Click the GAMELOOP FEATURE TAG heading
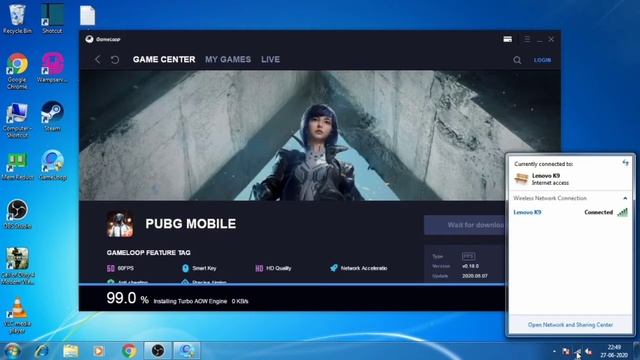The image size is (640, 360). (149, 253)
